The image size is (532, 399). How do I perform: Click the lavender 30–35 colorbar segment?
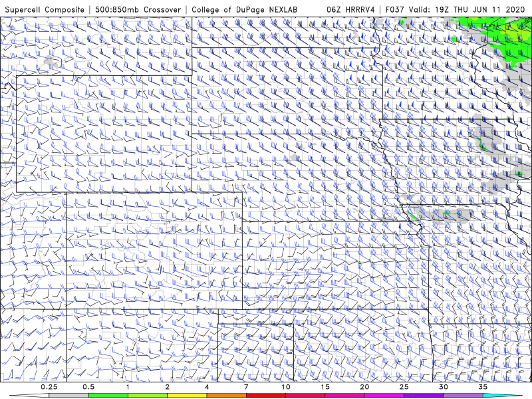click(463, 396)
